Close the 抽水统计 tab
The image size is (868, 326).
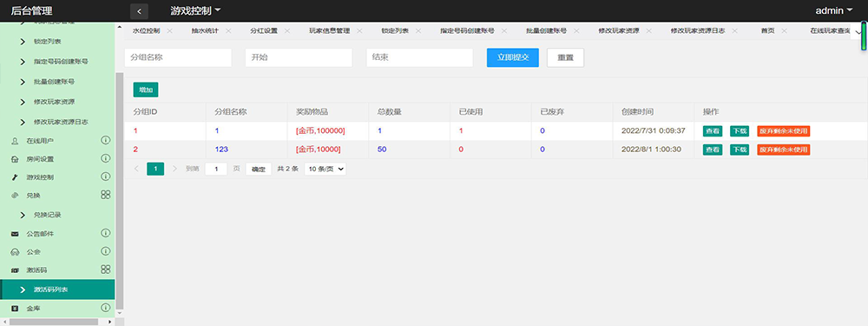(x=228, y=31)
